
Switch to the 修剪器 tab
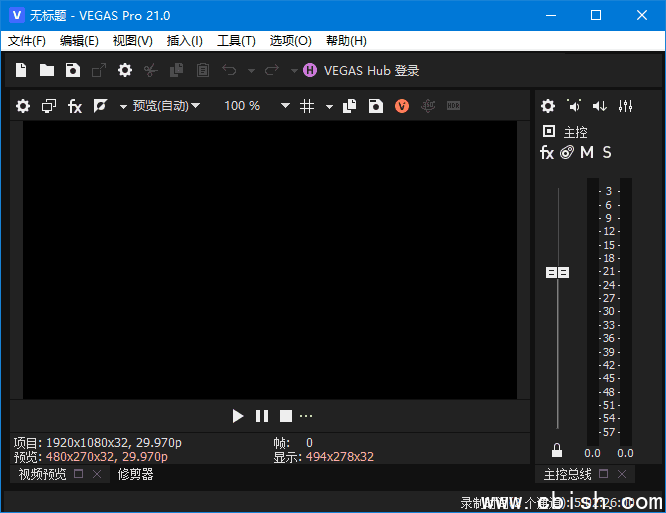pos(136,474)
